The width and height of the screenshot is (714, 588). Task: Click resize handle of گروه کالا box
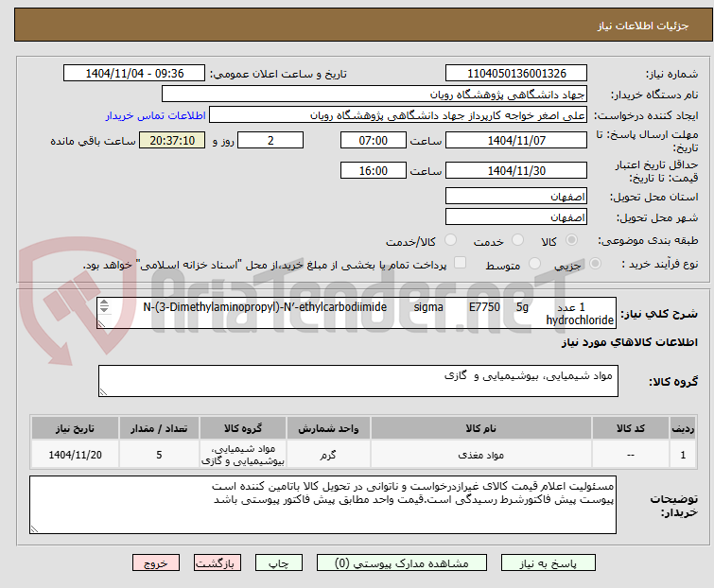tap(103, 392)
